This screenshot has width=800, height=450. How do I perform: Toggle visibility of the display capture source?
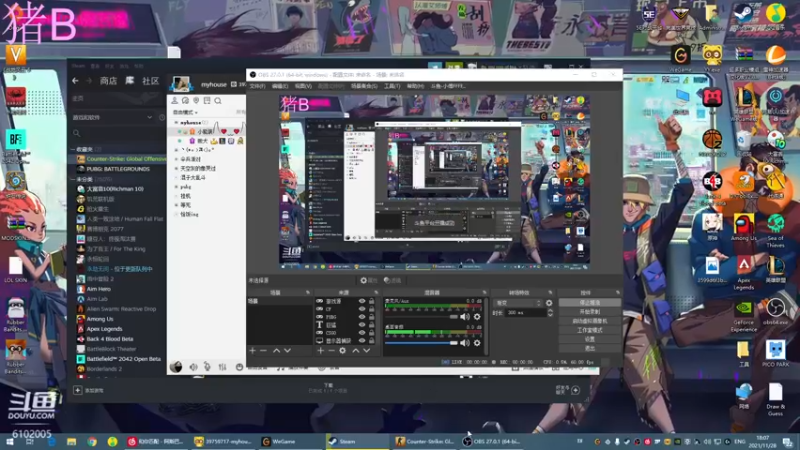pos(362,340)
